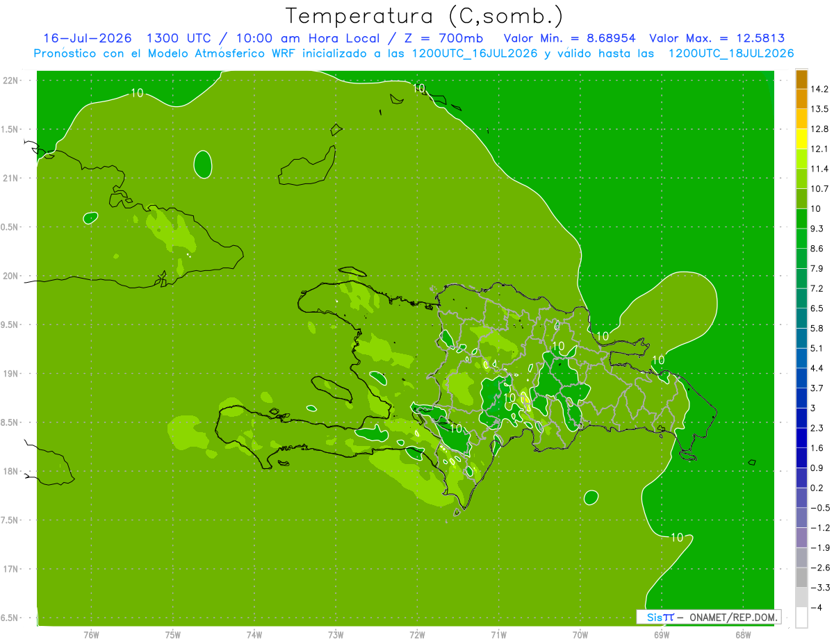
Task: Click the 21N latitude axis label
Action: point(10,179)
